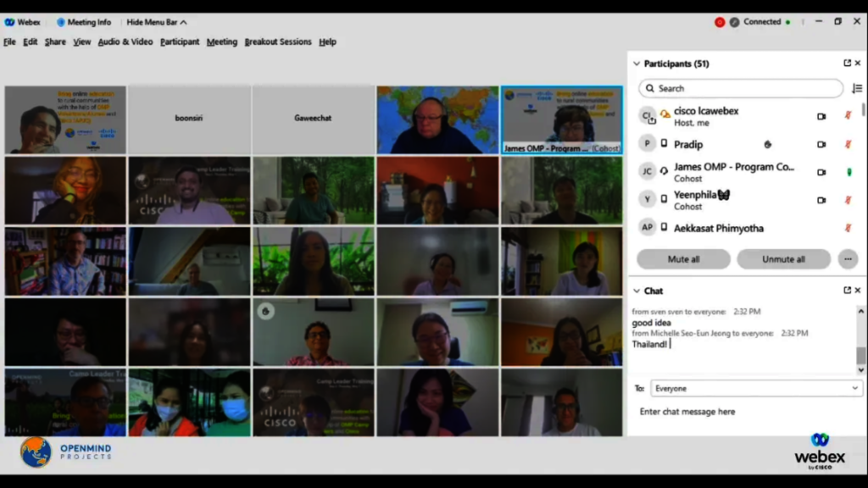Collapse the Participants section chevron
Image resolution: width=868 pixels, height=488 pixels.
pyautogui.click(x=636, y=63)
